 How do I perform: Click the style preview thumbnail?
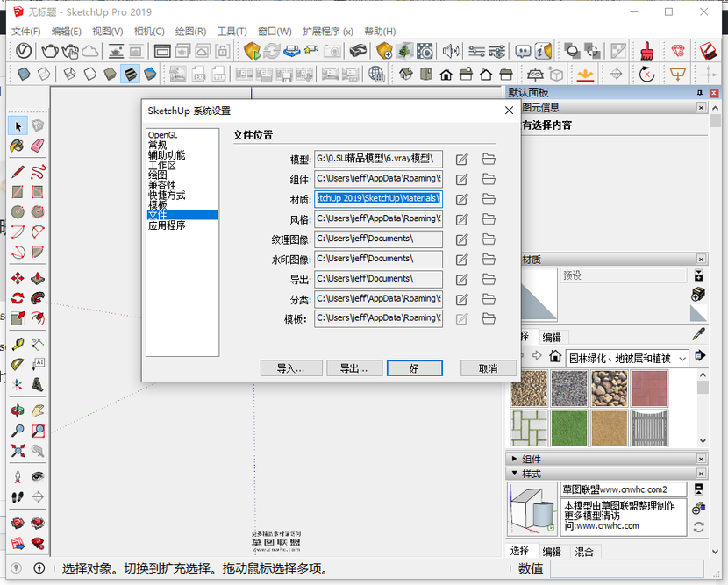point(532,509)
